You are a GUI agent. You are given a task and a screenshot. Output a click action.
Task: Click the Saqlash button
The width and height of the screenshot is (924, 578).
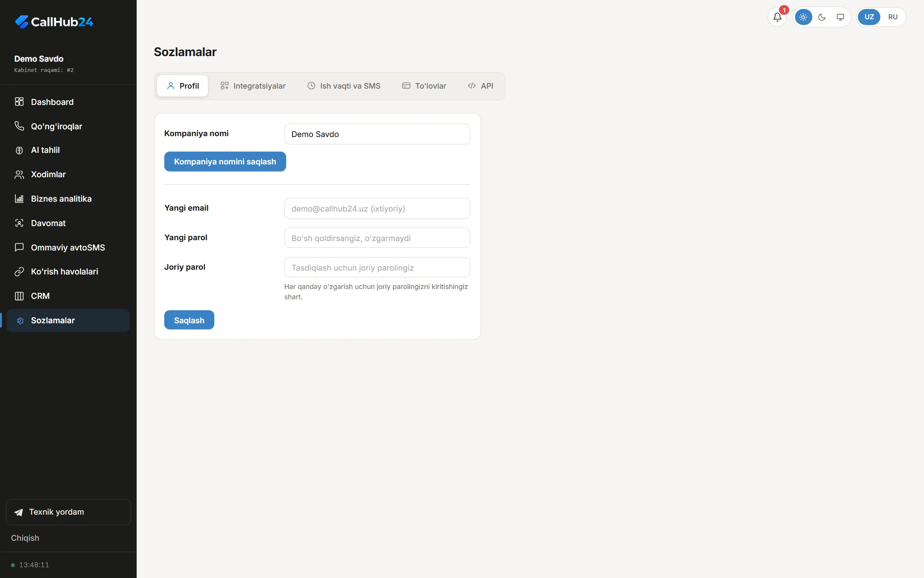(x=189, y=320)
